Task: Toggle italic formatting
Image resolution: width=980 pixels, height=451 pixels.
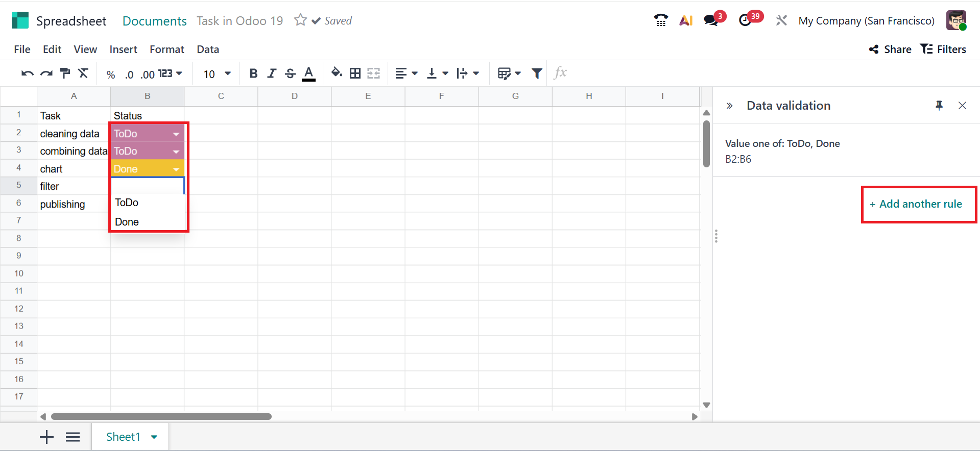Action: pos(272,73)
